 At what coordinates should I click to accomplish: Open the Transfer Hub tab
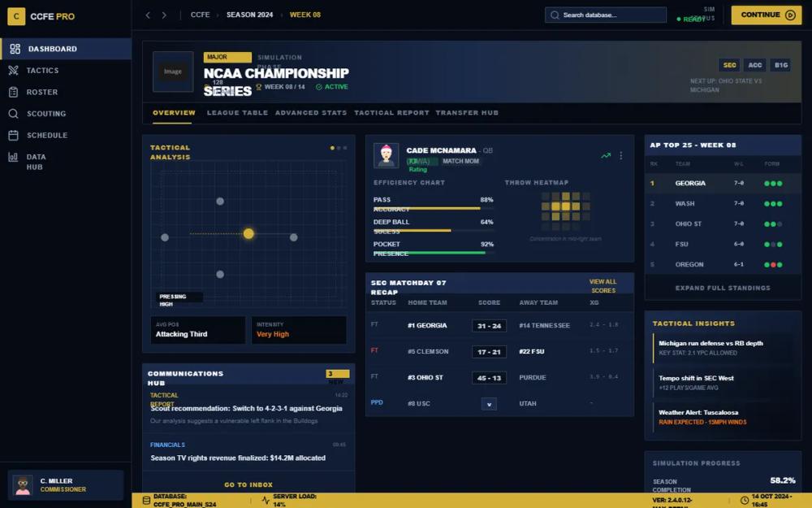467,113
